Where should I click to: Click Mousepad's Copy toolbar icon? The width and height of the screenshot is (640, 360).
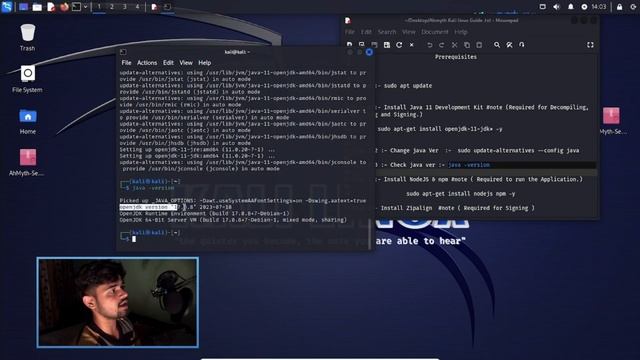[467, 45]
